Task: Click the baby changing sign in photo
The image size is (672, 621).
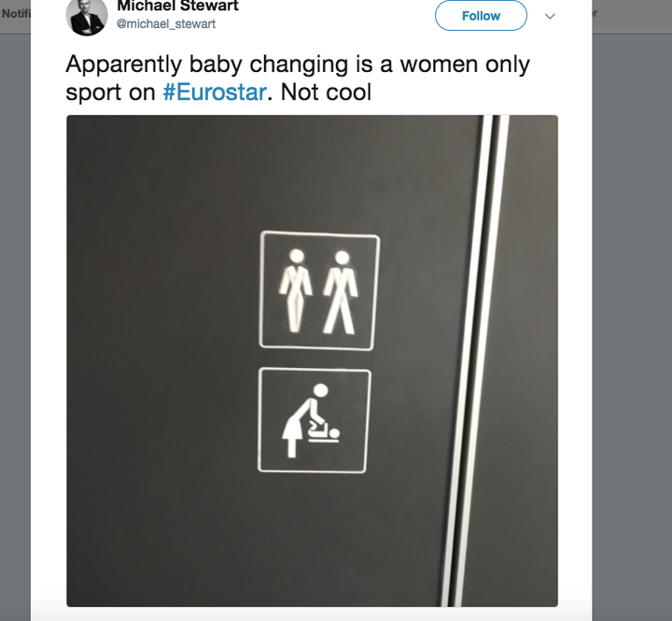Action: tap(315, 420)
